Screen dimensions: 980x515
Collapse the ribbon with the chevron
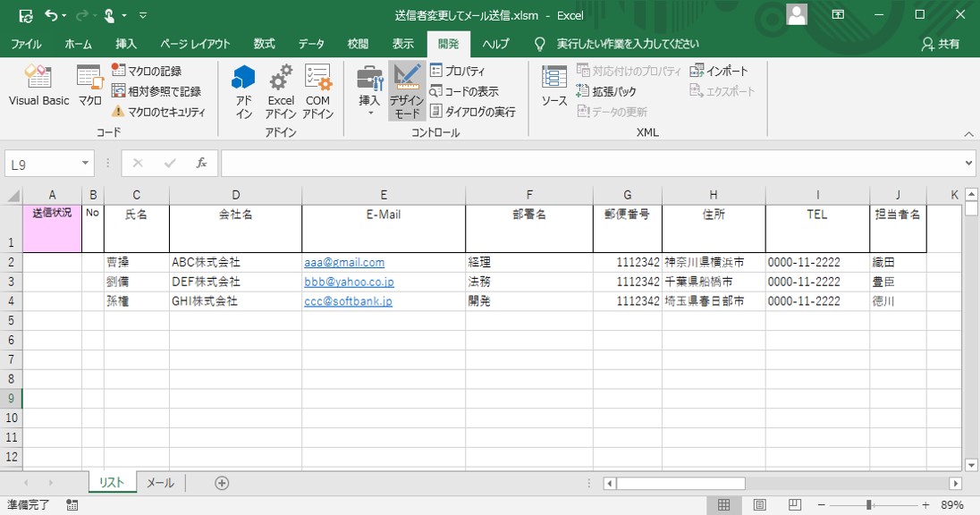point(968,134)
